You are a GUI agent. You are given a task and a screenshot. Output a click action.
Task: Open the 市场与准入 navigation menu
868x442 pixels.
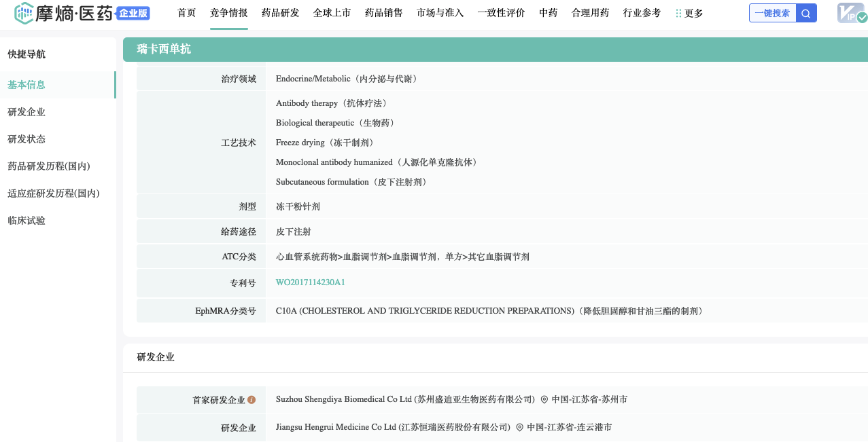point(440,13)
